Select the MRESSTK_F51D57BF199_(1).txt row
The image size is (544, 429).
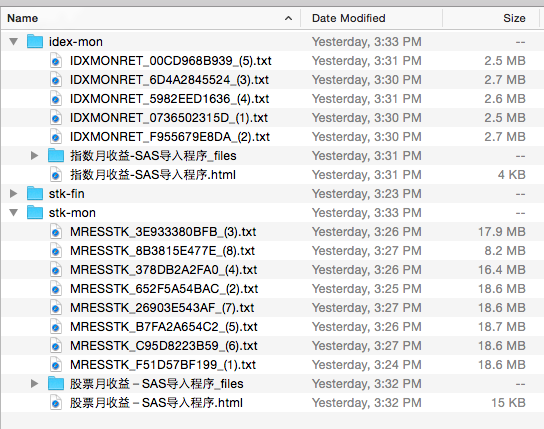point(271,365)
